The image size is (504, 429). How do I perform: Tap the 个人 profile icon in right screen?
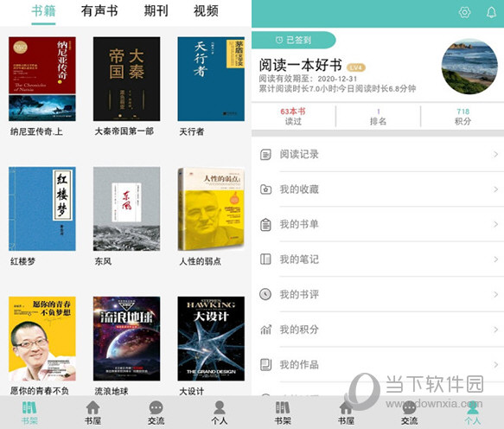click(473, 407)
